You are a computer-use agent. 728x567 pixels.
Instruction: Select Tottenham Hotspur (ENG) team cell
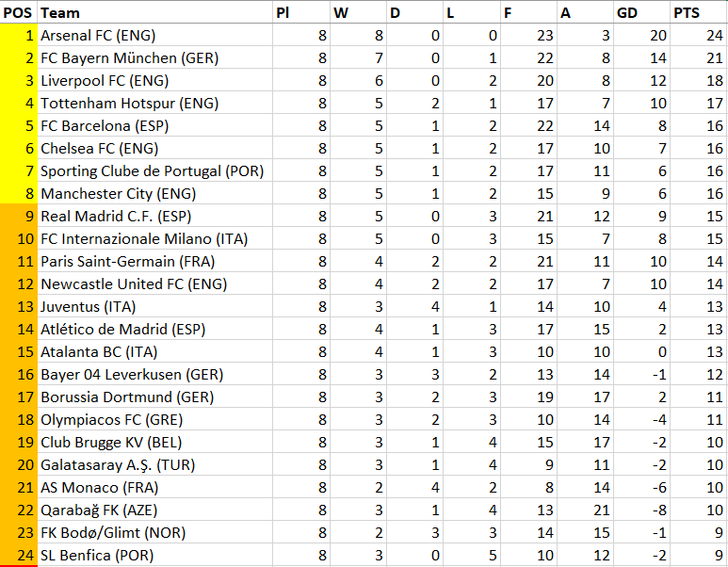pos(155,103)
